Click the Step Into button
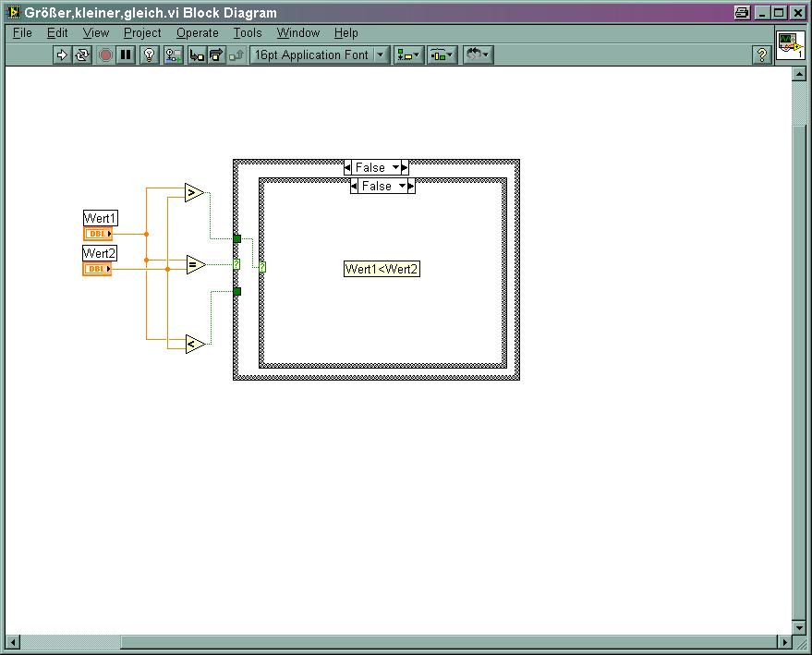Image resolution: width=812 pixels, height=655 pixels. [197, 55]
